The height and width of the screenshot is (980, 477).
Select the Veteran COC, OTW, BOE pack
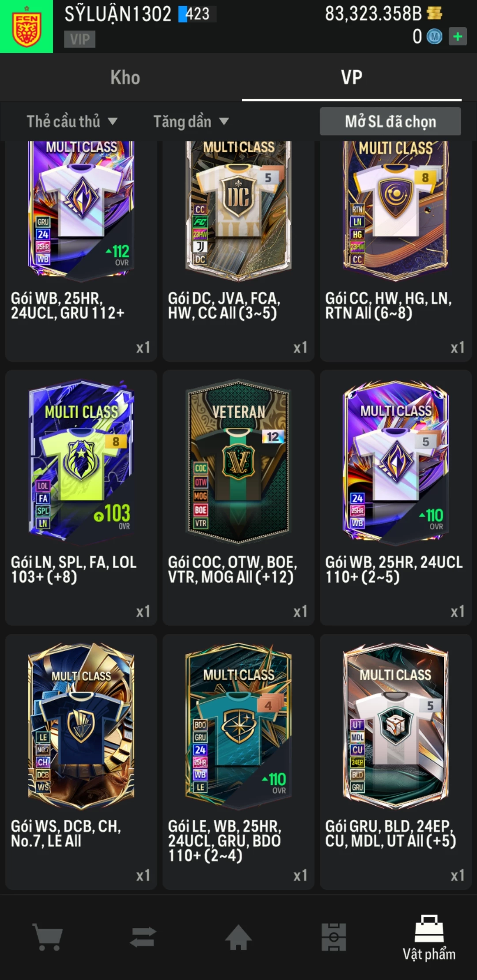[238, 498]
